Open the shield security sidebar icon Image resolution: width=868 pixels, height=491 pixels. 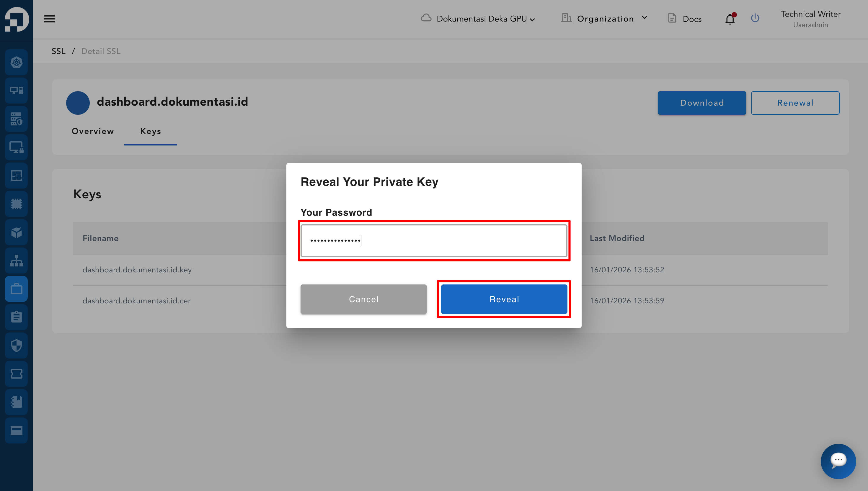(16, 345)
